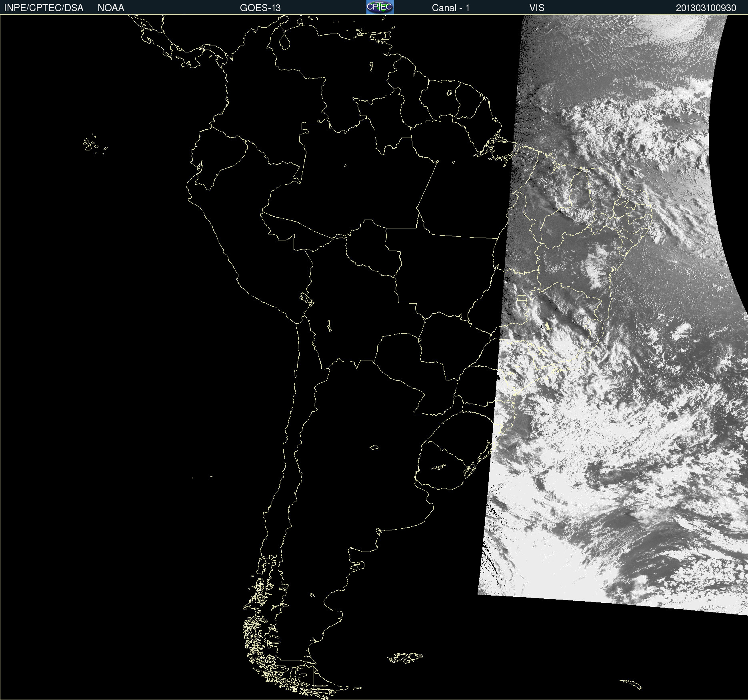This screenshot has width=748, height=700.
Task: Click the NOAA label in header
Action: click(111, 8)
